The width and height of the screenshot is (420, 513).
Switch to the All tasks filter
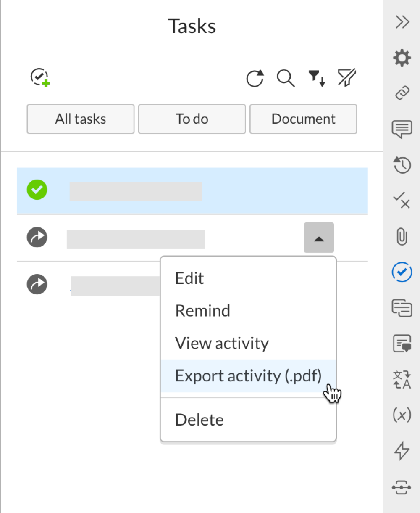pos(81,119)
